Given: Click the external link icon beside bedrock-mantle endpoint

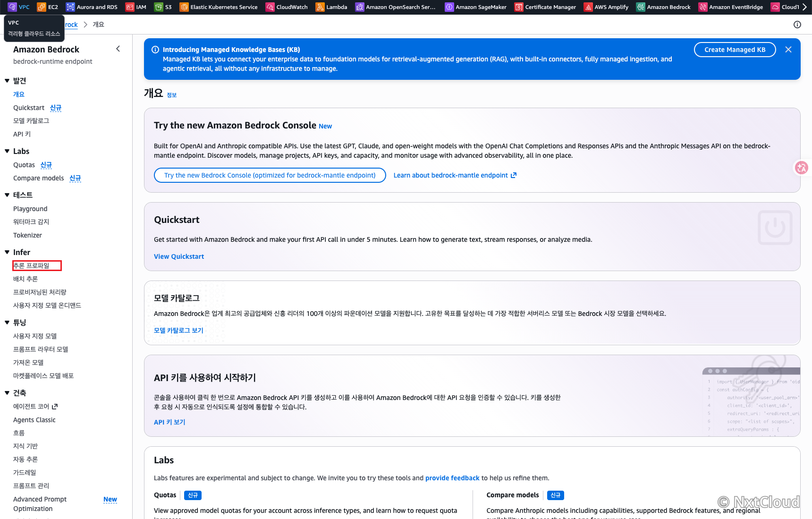Looking at the screenshot, I should click(514, 175).
